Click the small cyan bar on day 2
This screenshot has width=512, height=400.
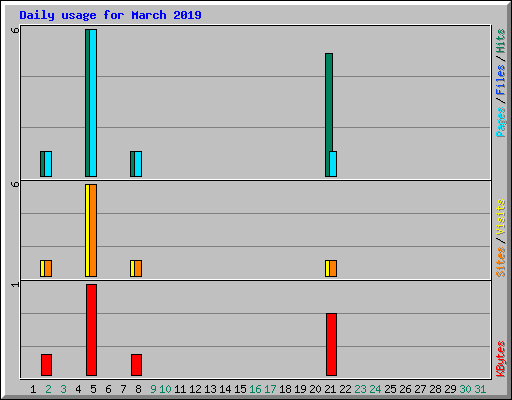click(48, 164)
